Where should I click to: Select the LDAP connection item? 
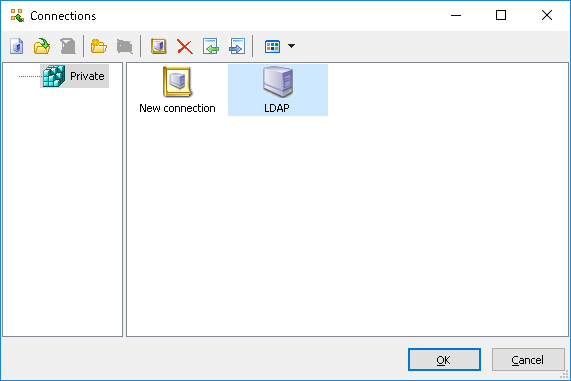[x=278, y=90]
